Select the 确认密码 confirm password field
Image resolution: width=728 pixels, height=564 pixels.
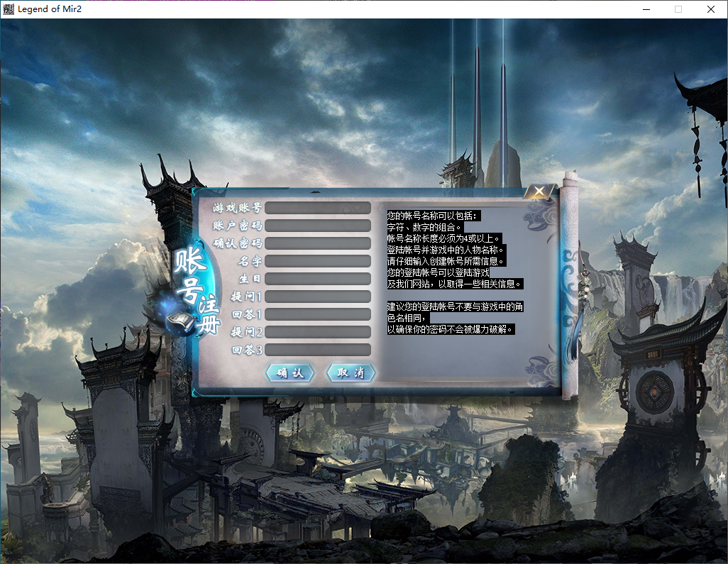[x=318, y=243]
